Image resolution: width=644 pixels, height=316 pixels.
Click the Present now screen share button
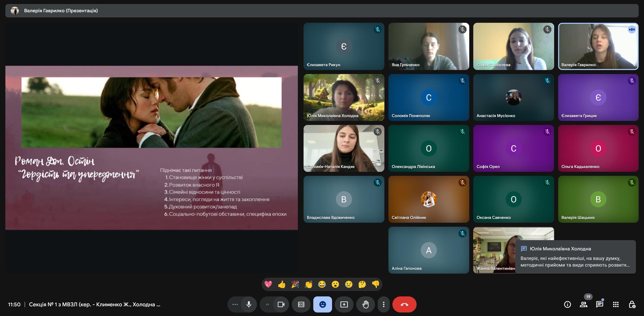click(x=344, y=304)
